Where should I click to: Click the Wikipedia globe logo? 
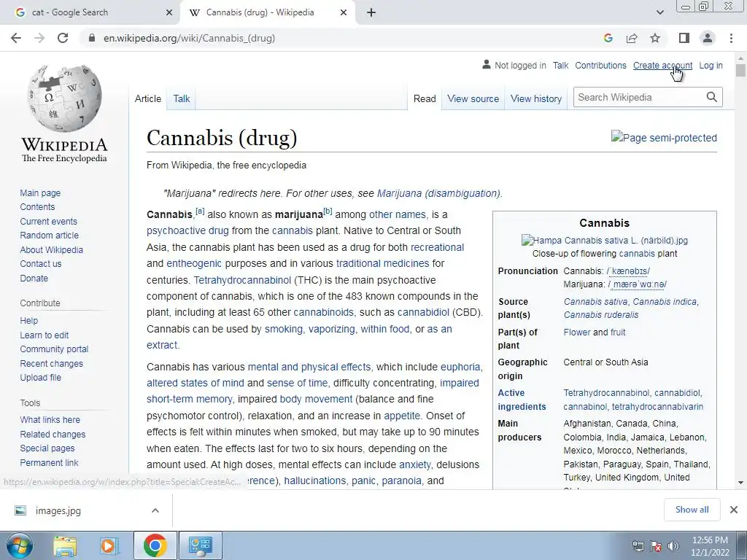64,98
